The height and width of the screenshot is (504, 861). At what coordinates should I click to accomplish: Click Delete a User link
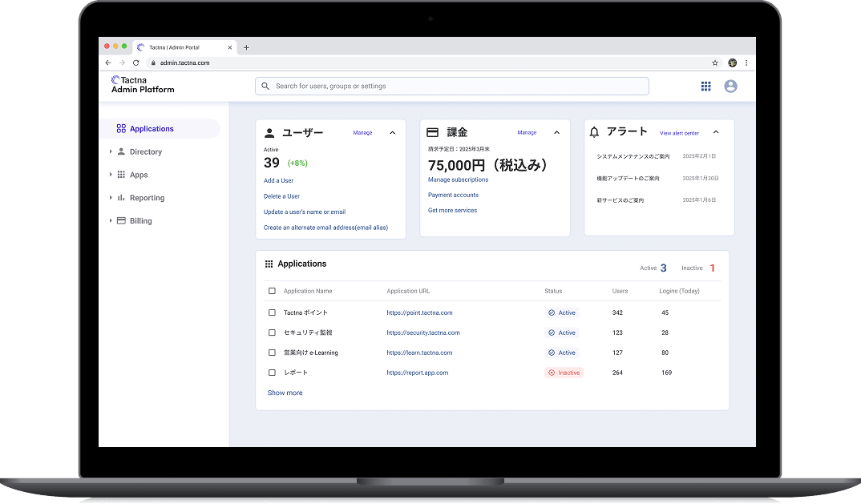(x=281, y=196)
